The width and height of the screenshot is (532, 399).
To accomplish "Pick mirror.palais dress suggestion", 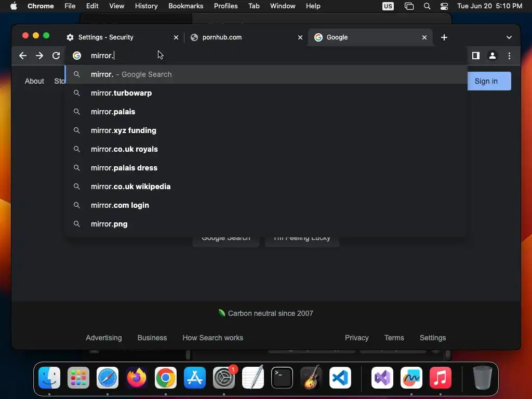I will 266,168.
